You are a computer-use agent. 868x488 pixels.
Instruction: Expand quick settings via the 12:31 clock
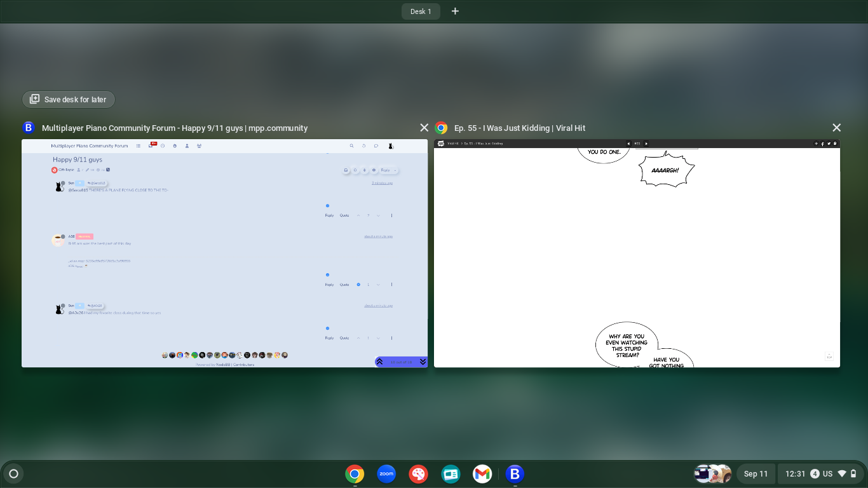[795, 474]
